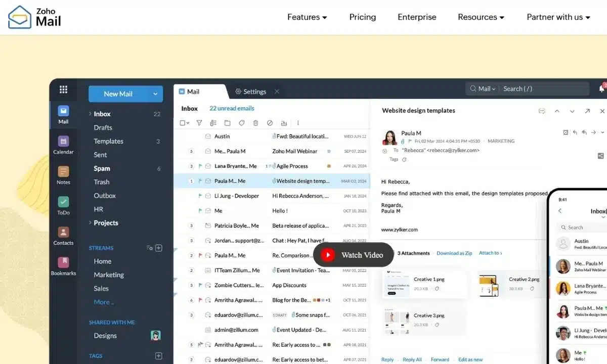The image size is (607, 364).
Task: Go to previous email with up arrow
Action: [557, 111]
